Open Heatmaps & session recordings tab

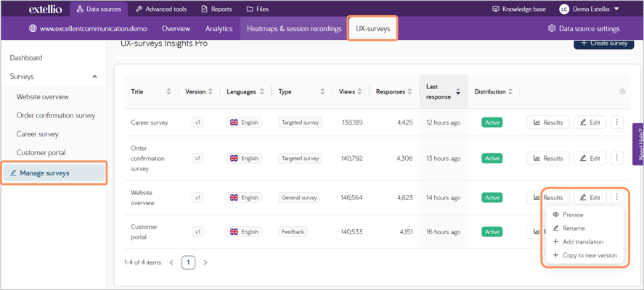pyautogui.click(x=294, y=29)
